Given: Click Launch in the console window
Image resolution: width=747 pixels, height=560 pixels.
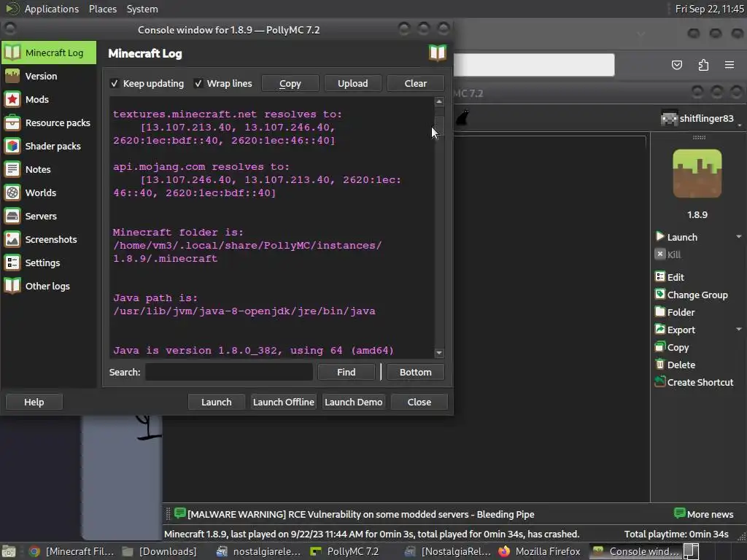Looking at the screenshot, I should [x=216, y=402].
